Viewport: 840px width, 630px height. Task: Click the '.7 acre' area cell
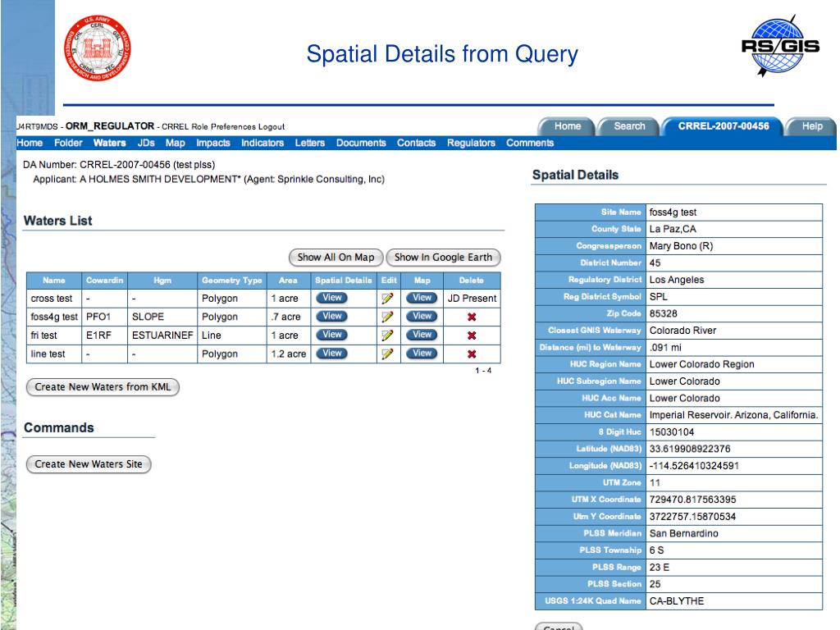pos(288,317)
